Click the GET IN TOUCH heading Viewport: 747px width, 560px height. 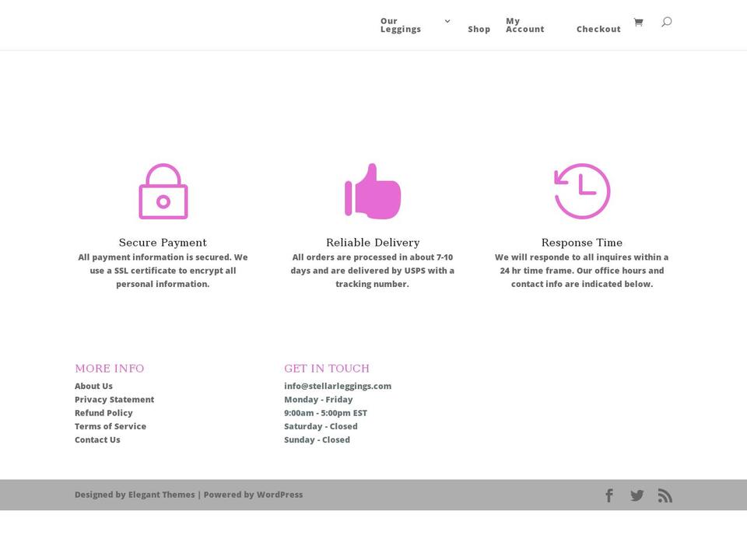(x=327, y=368)
